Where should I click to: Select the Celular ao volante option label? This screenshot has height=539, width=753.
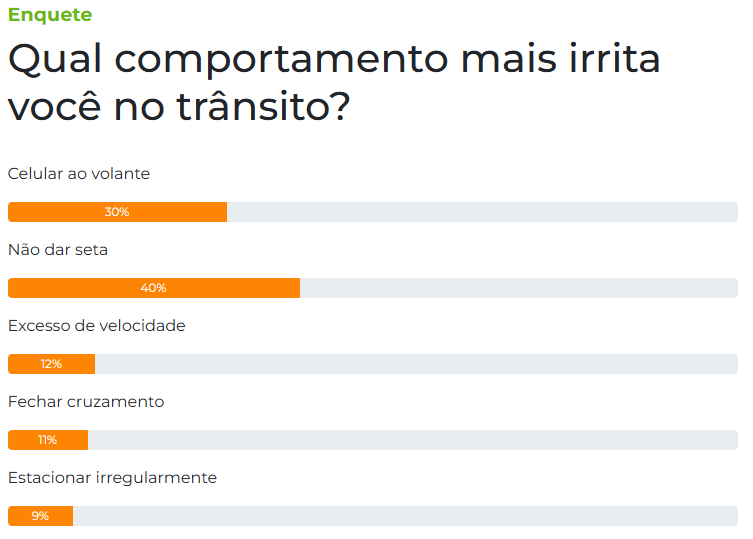79,173
